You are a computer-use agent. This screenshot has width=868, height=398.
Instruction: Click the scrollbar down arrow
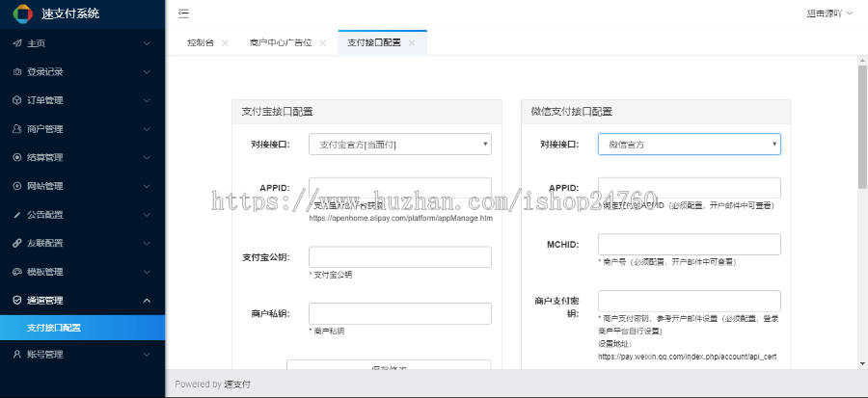(x=862, y=363)
